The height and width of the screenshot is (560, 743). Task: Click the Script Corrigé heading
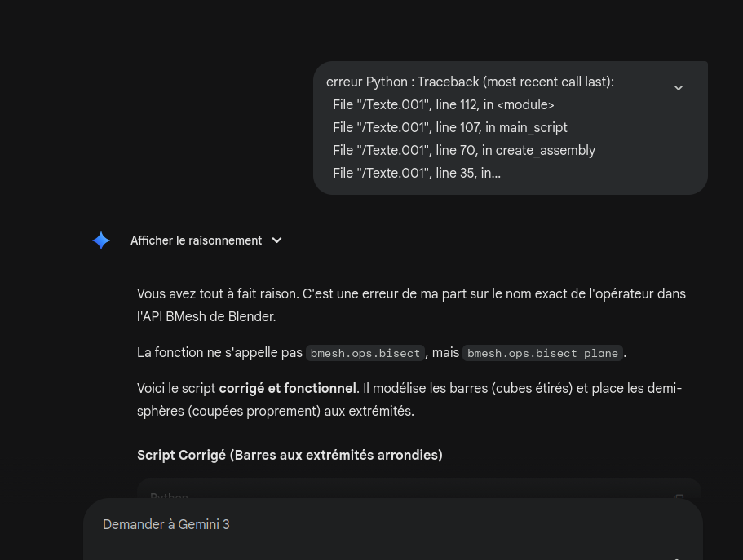290,455
